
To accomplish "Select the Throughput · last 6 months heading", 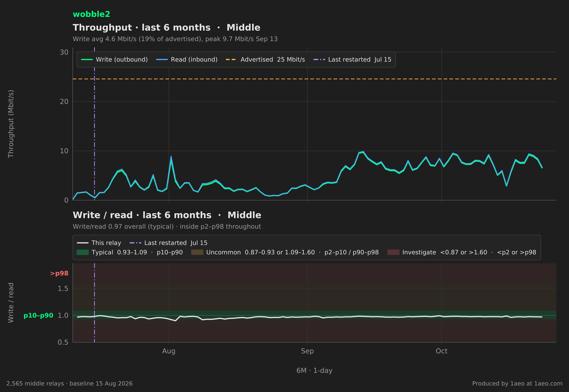I will (x=166, y=27).
